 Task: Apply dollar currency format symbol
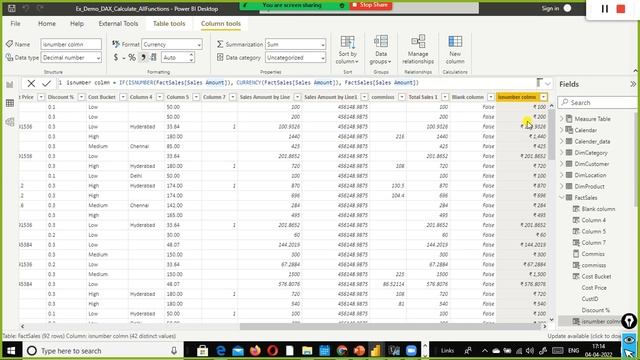point(116,58)
